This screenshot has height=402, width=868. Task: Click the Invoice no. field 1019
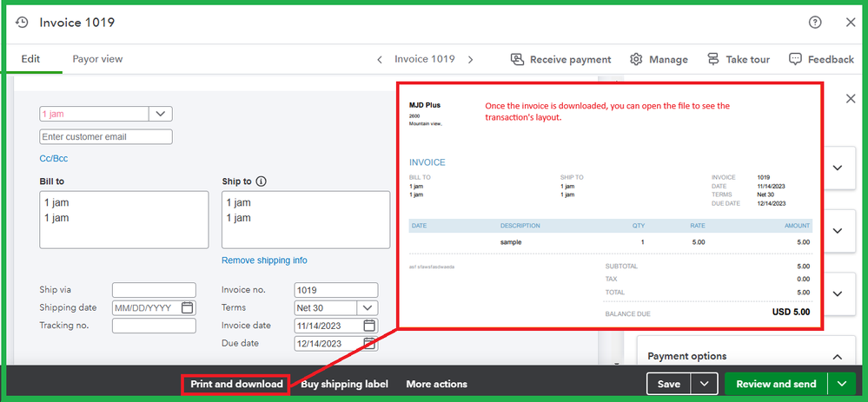tap(336, 290)
